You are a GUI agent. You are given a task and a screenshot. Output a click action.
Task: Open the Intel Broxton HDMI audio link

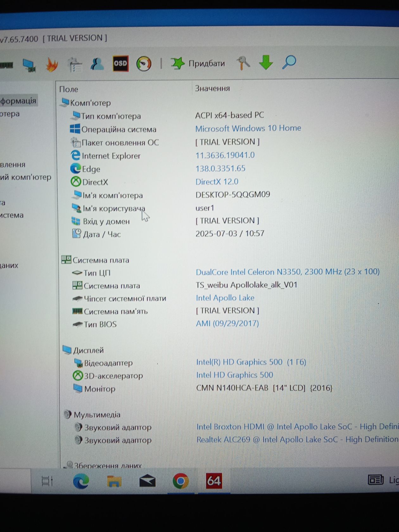[297, 427]
